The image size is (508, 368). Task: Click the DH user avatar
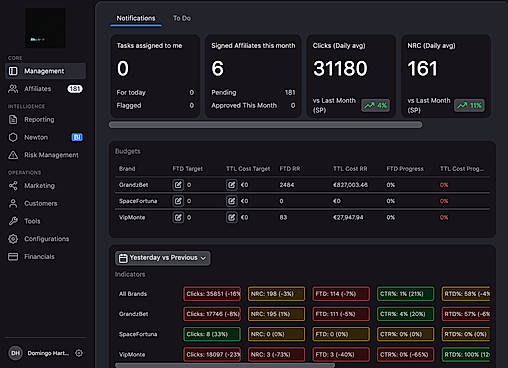[x=15, y=353]
